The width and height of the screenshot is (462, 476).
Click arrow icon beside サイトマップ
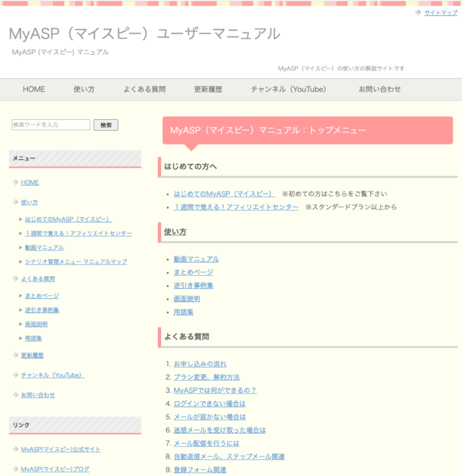[x=418, y=12]
